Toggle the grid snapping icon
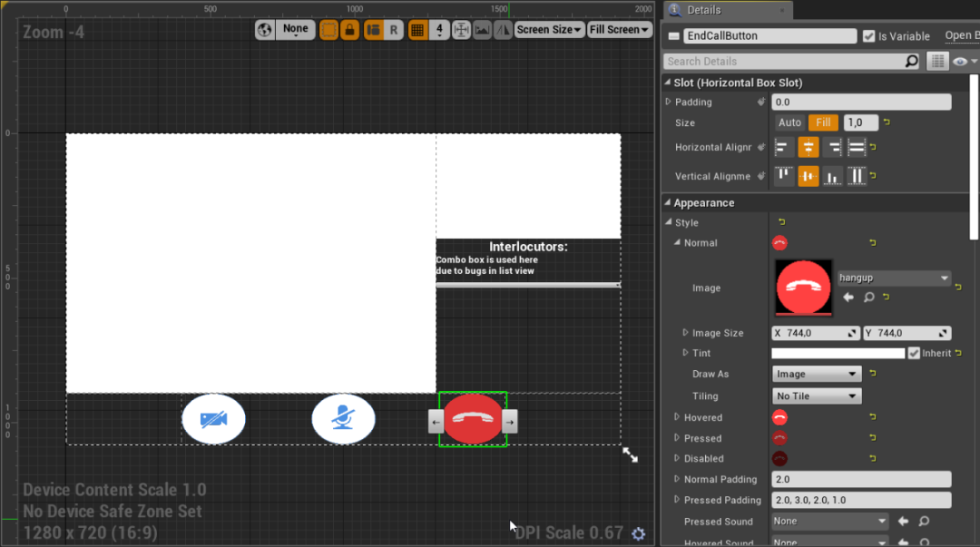 click(x=416, y=29)
